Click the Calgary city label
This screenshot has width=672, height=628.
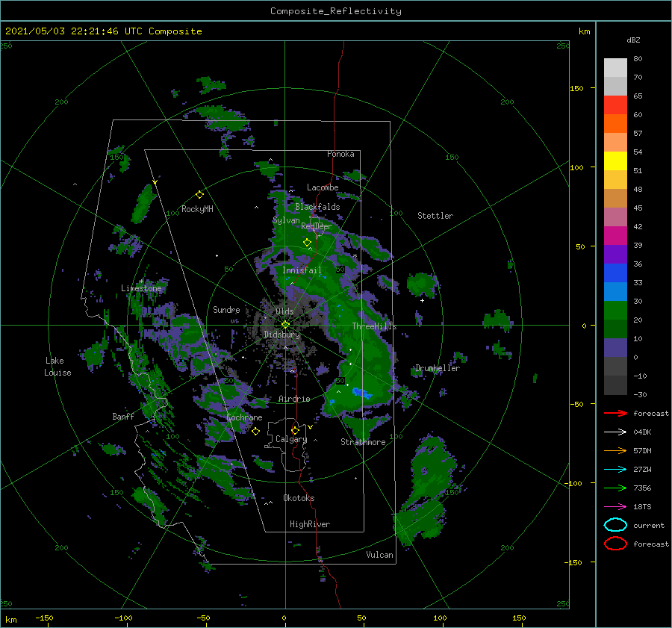pyautogui.click(x=291, y=439)
